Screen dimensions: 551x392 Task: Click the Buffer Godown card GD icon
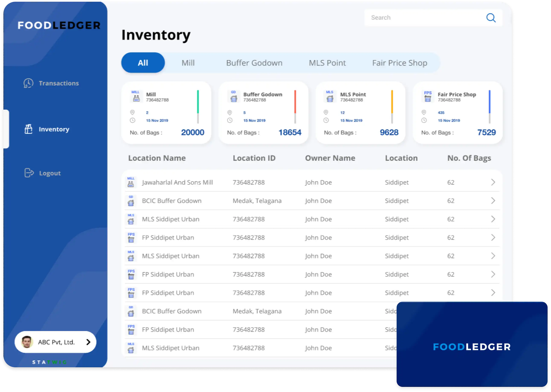coord(233,96)
